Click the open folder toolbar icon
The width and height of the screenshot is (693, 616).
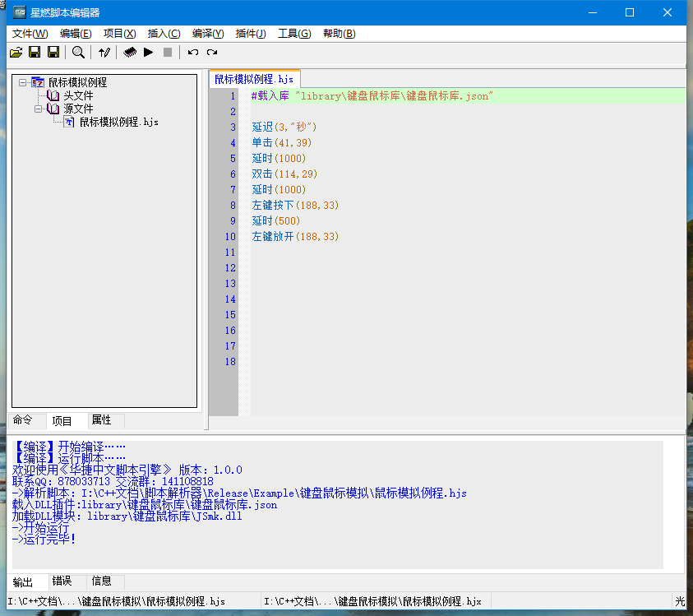[16, 53]
